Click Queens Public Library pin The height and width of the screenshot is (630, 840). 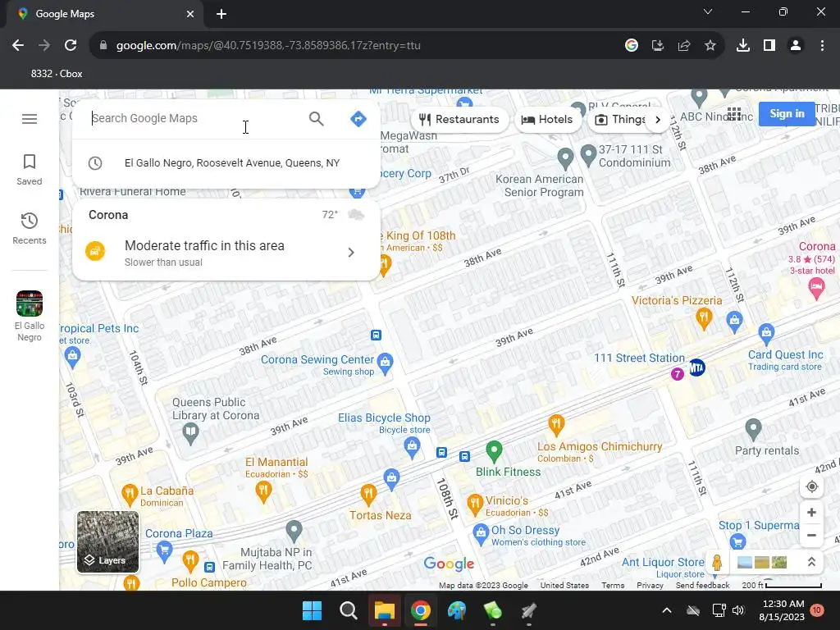tap(190, 433)
